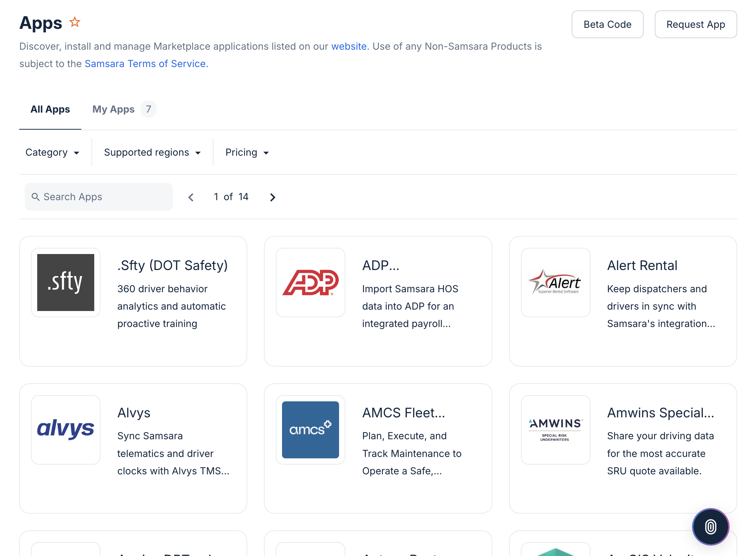Go to the previous page with the left chevron
The height and width of the screenshot is (556, 756).
pos(191,197)
